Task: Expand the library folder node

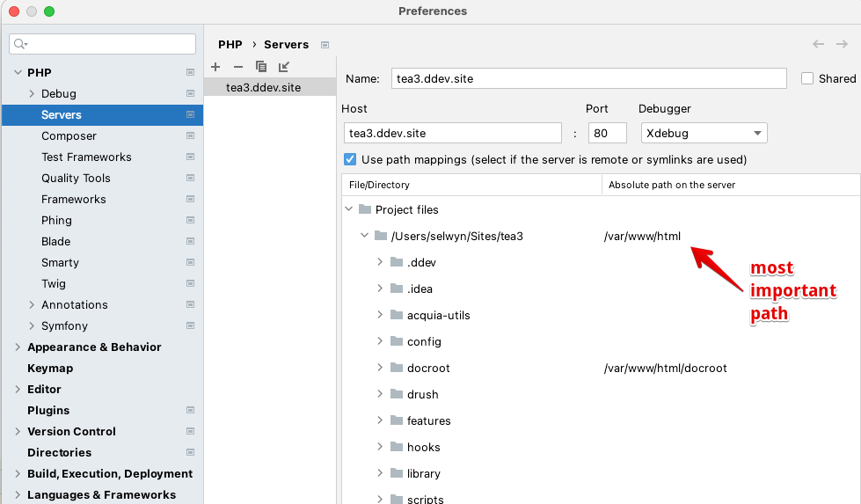Action: (379, 472)
